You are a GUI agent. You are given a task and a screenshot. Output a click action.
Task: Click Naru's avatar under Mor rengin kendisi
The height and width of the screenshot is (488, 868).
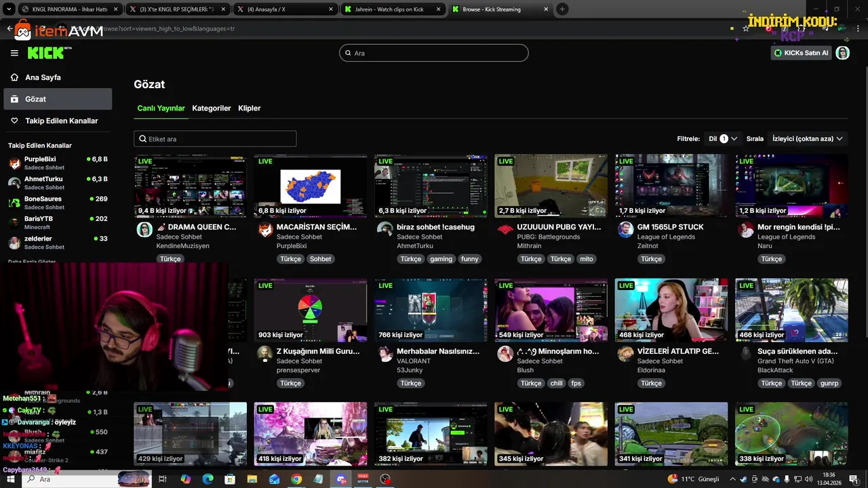[745, 229]
